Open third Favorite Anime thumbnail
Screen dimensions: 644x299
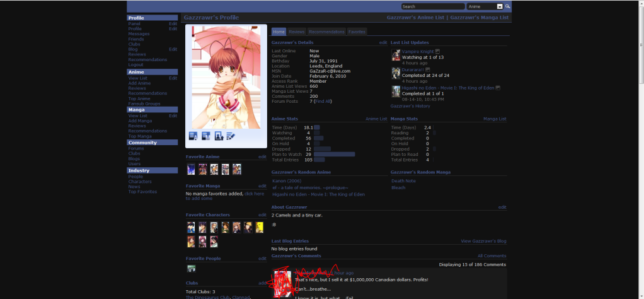coord(214,169)
